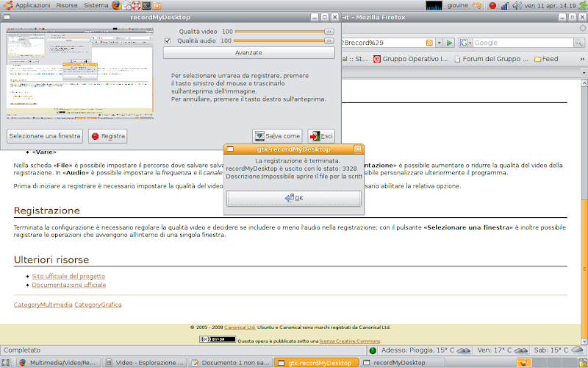Viewport: 588px width, 368px height.
Task: Click the green status icon in Firefox statusbar
Action: pos(373,351)
